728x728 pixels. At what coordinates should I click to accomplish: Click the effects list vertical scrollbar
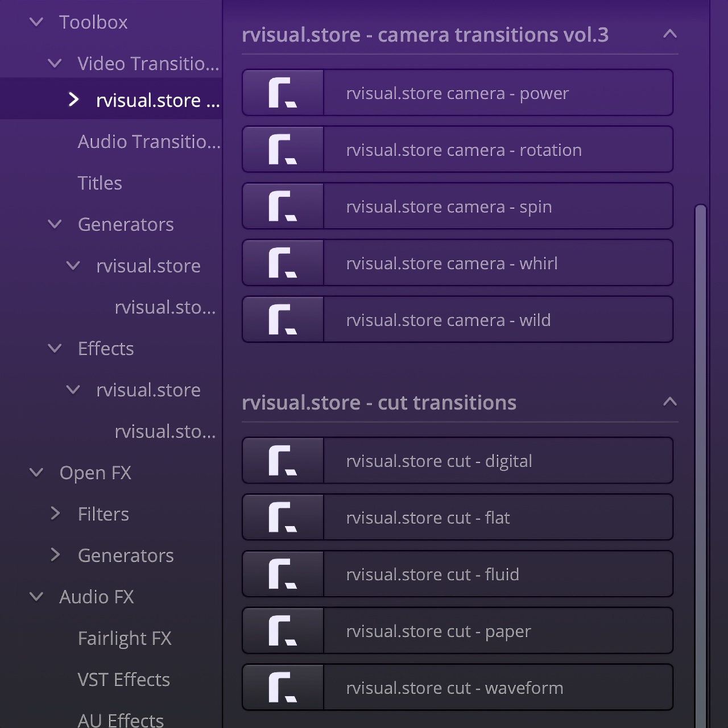[x=701, y=455]
